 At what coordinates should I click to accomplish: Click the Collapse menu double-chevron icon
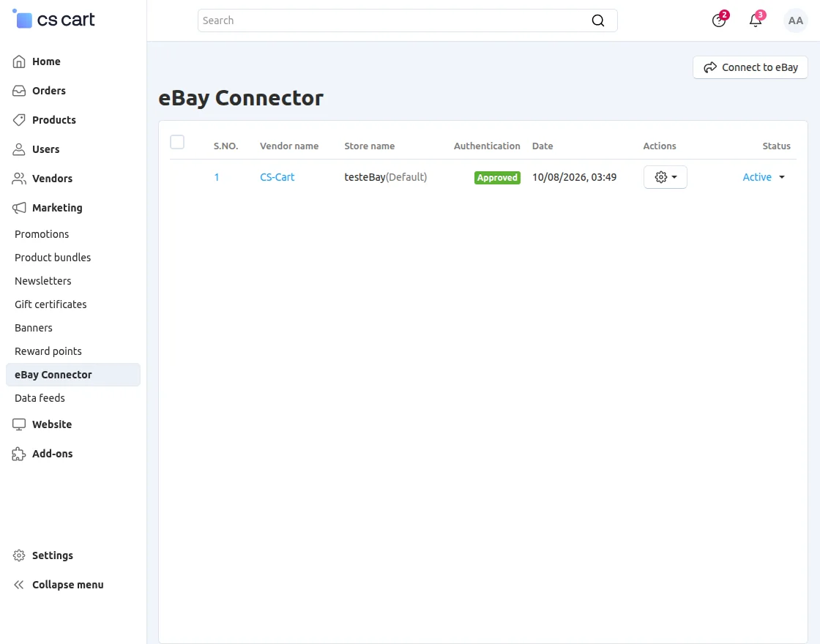tap(19, 585)
